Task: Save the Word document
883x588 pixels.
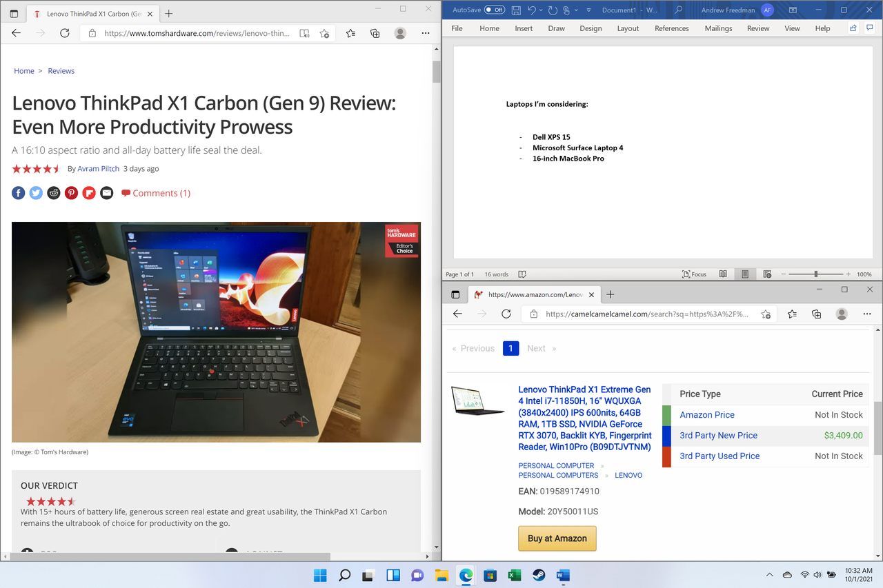Action: [x=516, y=10]
